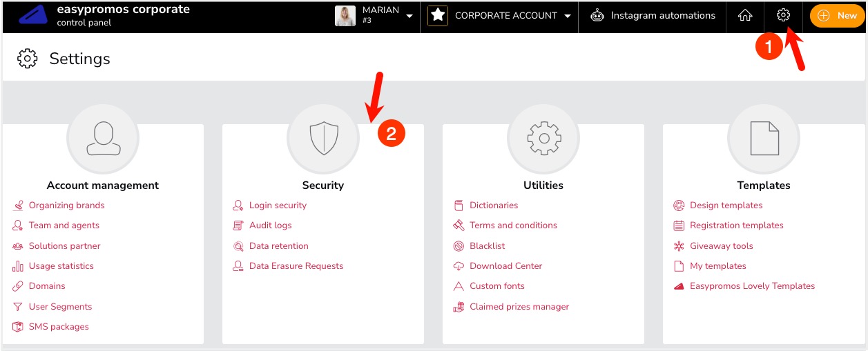The height and width of the screenshot is (351, 868).
Task: Click the page icon beside My templates
Action: [x=679, y=266]
